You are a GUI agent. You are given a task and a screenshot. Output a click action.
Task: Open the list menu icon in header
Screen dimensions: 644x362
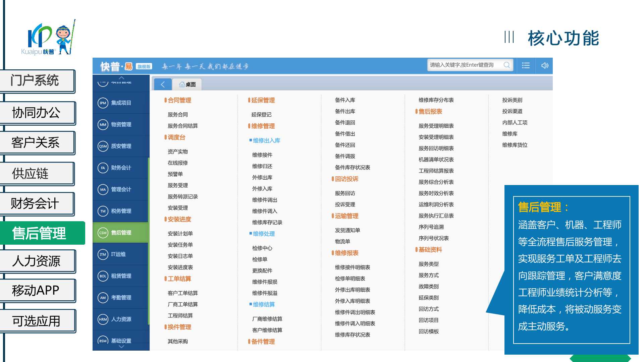coord(526,66)
